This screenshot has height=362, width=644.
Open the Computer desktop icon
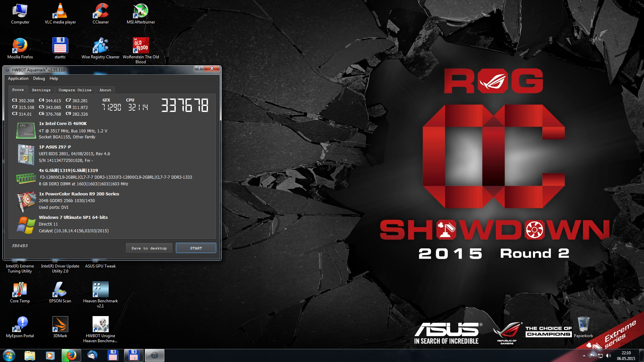point(20,13)
